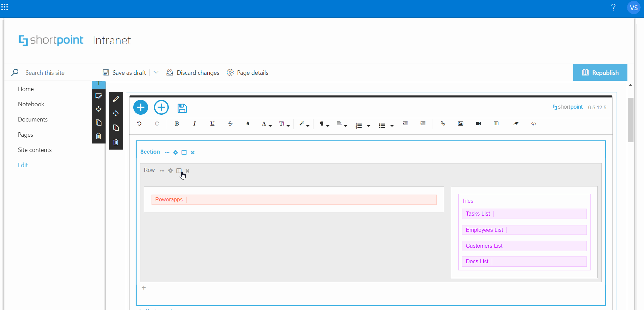Insert a video into the editor
The image size is (644, 310).
(x=478, y=124)
